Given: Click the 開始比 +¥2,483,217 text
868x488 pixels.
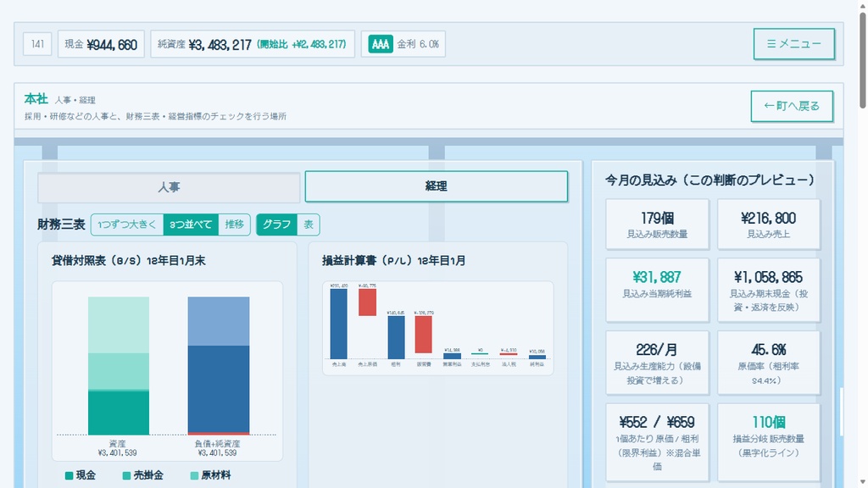Looking at the screenshot, I should (302, 44).
